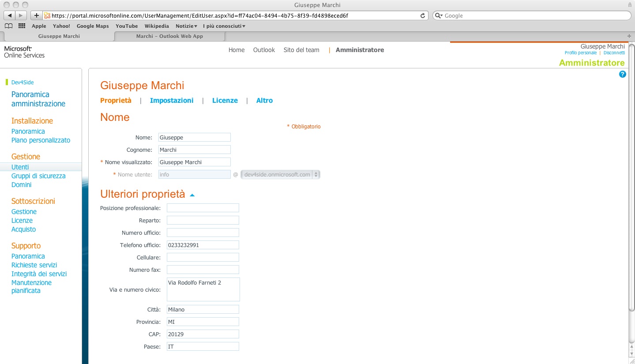This screenshot has width=635, height=364.
Task: Open Gruppi di sicurezza in sidebar
Action: (38, 176)
